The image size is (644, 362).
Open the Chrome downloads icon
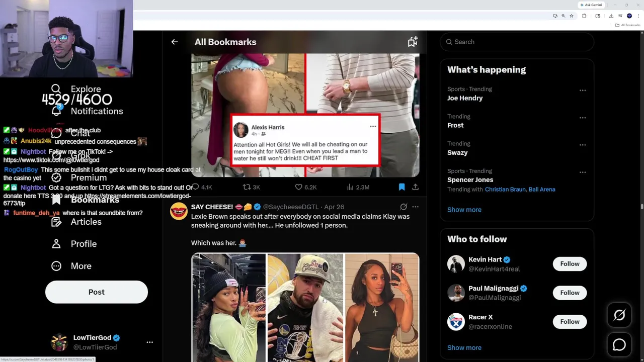point(611,16)
